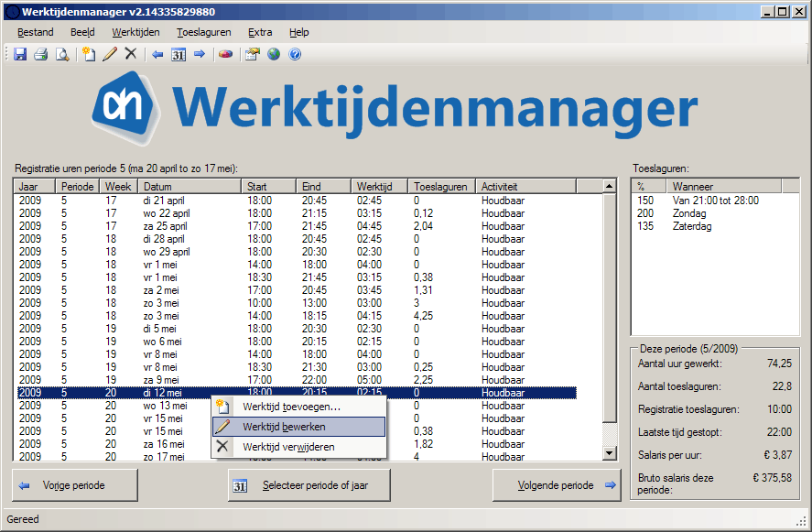
Task: Click the € 3,87 salaris per uur value
Action: click(778, 455)
